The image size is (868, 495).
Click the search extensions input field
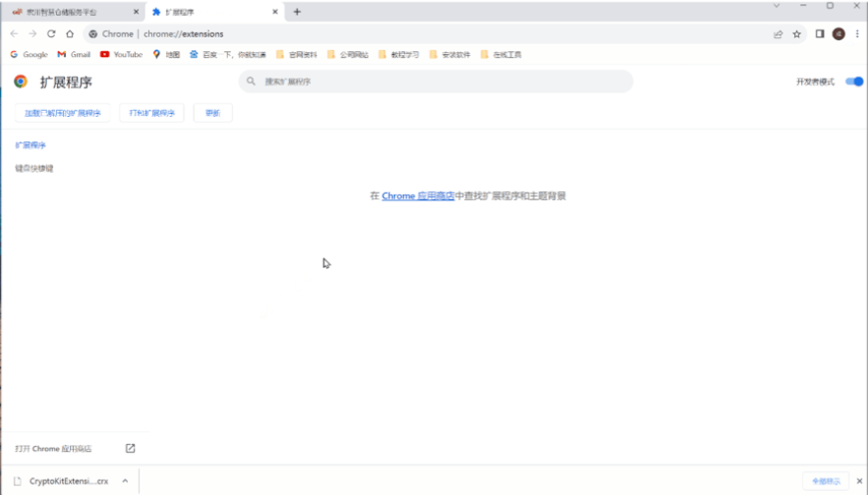[442, 82]
